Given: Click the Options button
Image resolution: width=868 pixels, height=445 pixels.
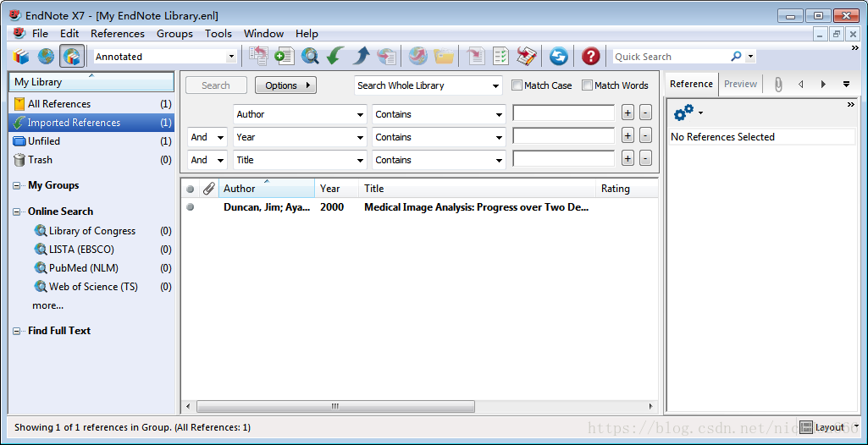Looking at the screenshot, I should click(285, 85).
